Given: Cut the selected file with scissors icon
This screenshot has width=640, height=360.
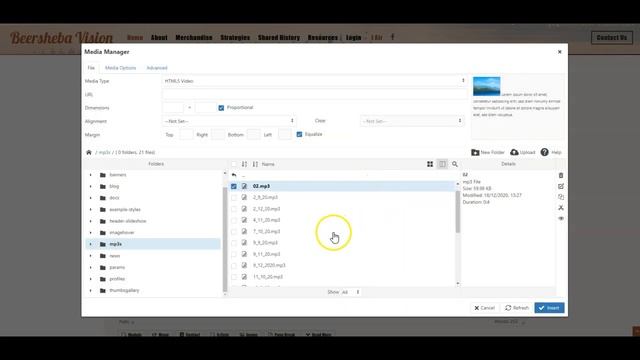Looking at the screenshot, I should click(x=561, y=208).
